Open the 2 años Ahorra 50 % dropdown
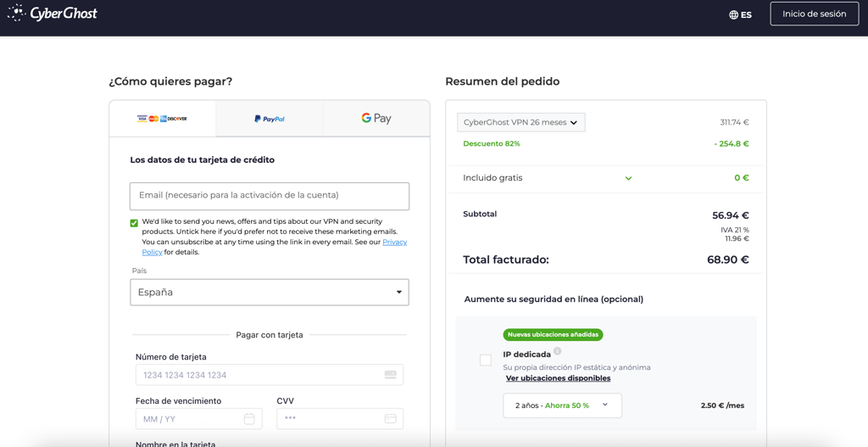The width and height of the screenshot is (868, 447). click(563, 405)
